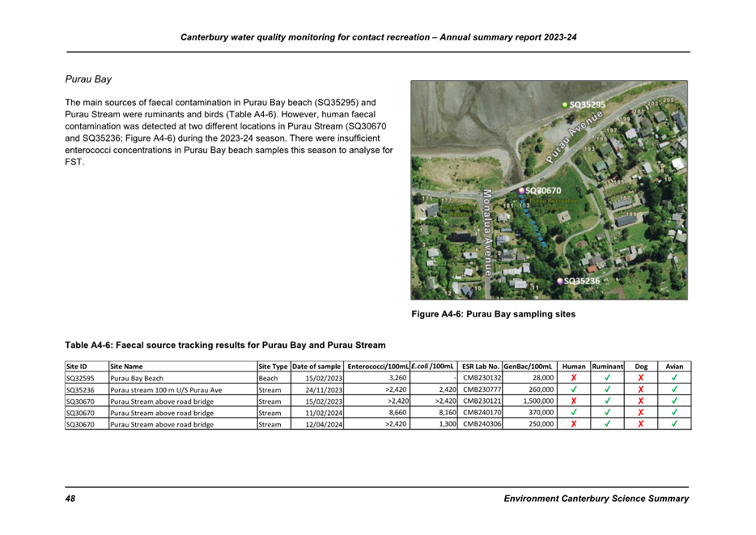Click the Avian check mark in the 24/11/2023 row
Viewport: 756px width, 535px height.
coord(674,389)
